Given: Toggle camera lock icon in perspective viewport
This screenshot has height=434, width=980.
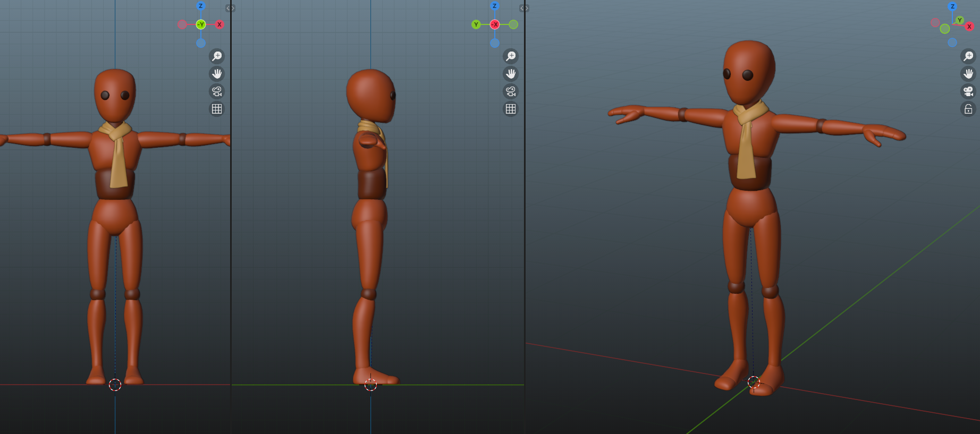Looking at the screenshot, I should point(968,109).
